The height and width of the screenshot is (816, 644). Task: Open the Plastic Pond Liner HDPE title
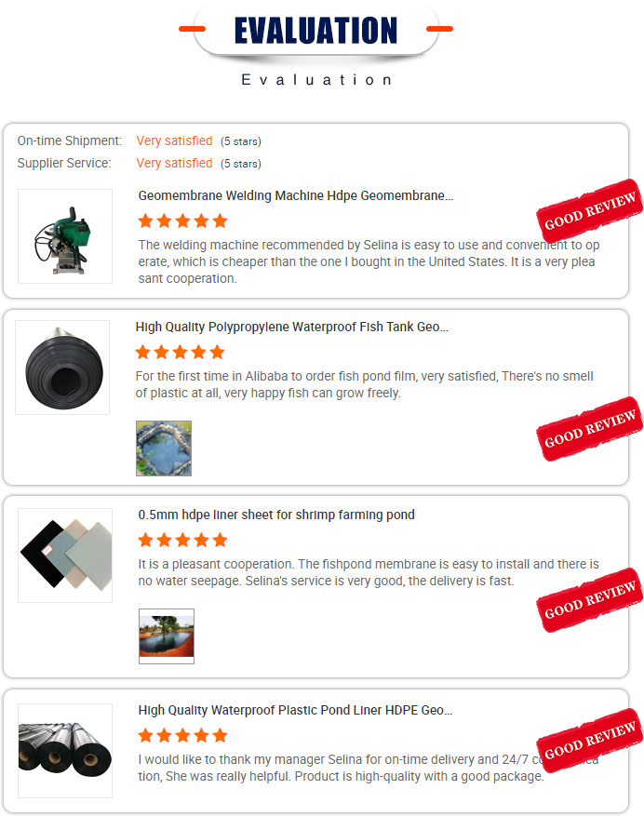pyautogui.click(x=295, y=710)
